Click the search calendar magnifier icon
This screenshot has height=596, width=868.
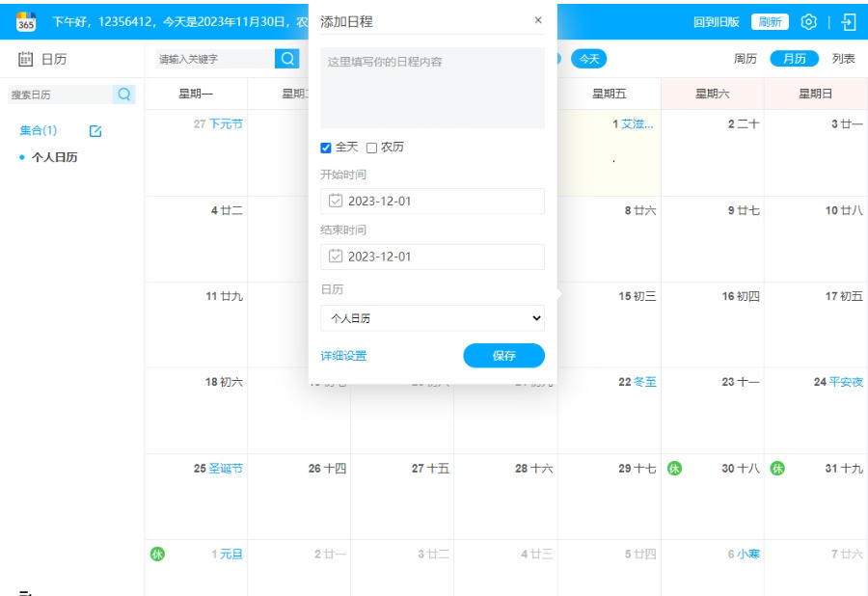pos(124,95)
